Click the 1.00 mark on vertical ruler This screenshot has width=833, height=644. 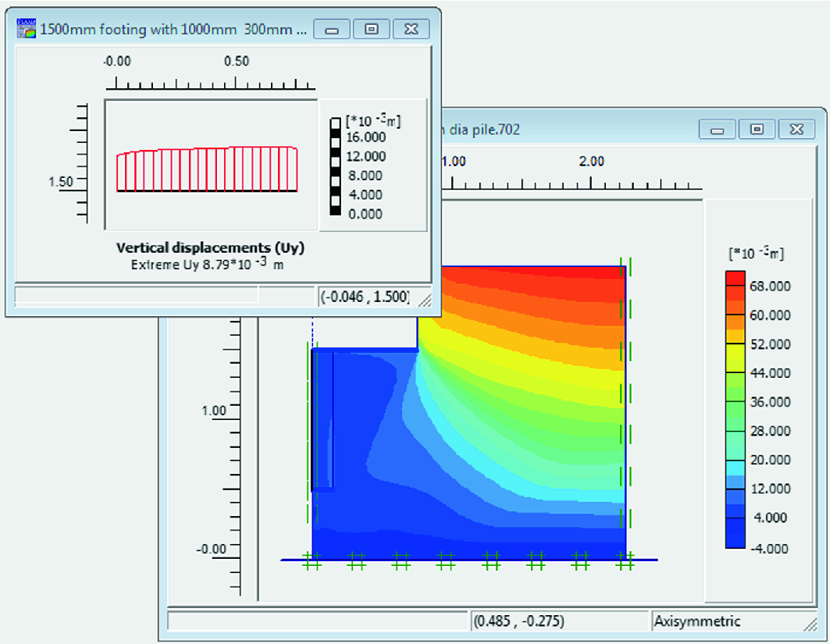tap(214, 411)
